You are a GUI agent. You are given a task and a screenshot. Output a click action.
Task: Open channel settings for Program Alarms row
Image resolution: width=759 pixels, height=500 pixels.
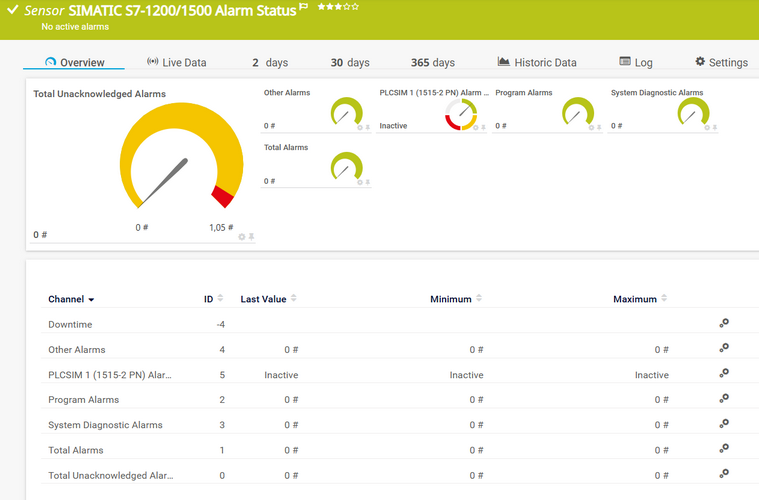(724, 398)
